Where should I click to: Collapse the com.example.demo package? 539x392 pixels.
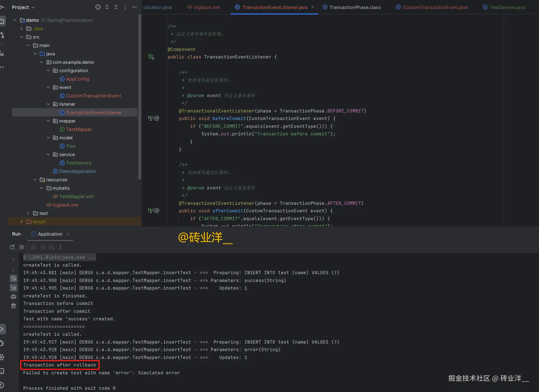(41, 62)
